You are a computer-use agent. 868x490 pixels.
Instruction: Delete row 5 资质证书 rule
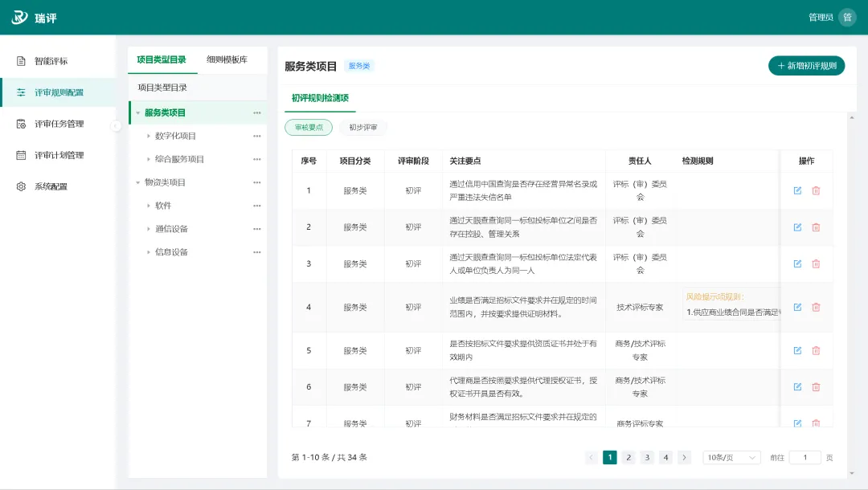coord(816,350)
